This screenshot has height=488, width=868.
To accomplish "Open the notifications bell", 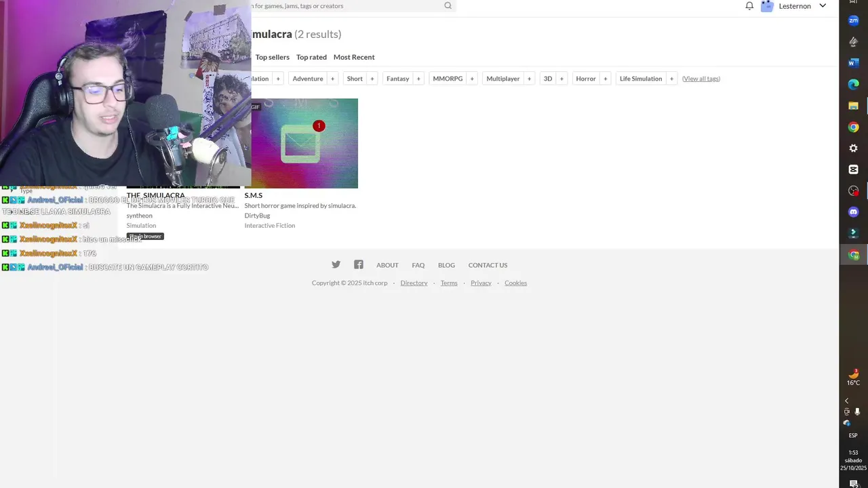I will pos(749,6).
